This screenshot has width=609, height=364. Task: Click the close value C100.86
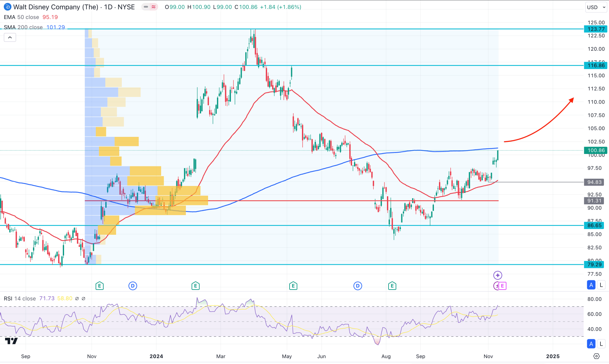(x=246, y=7)
